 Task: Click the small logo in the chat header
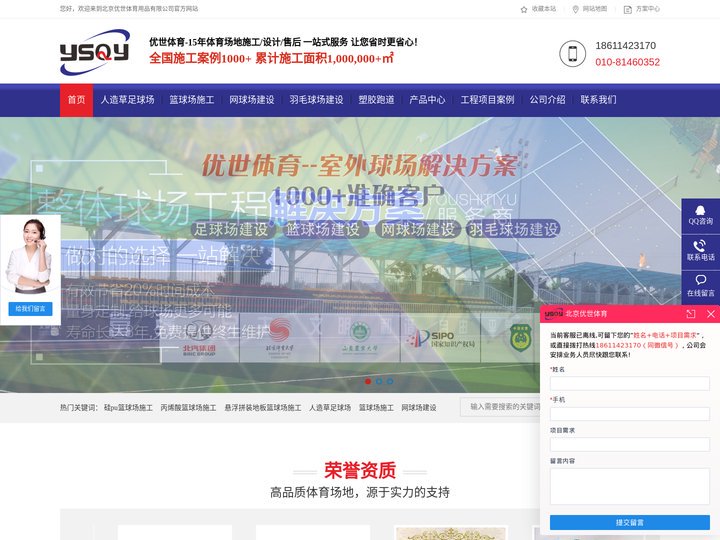point(553,314)
